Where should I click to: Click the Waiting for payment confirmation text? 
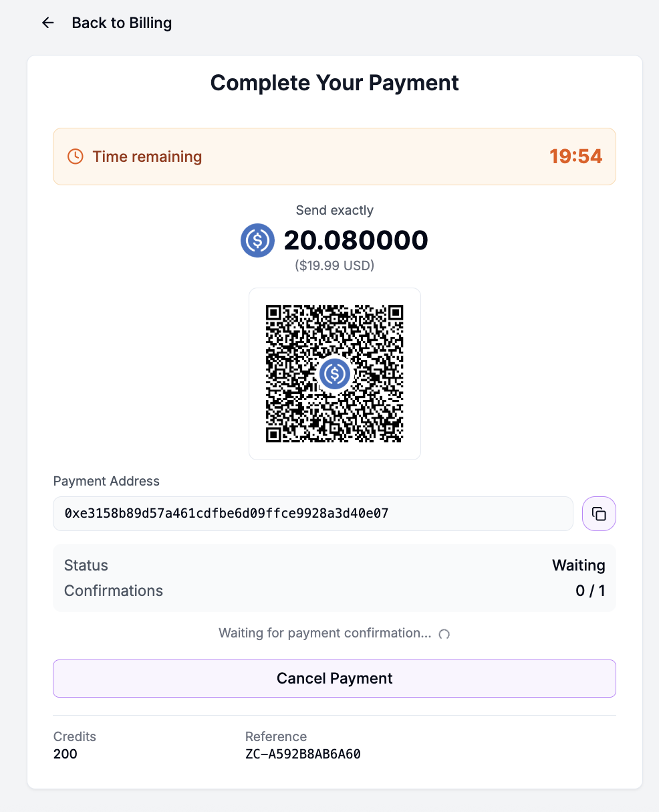tap(325, 633)
